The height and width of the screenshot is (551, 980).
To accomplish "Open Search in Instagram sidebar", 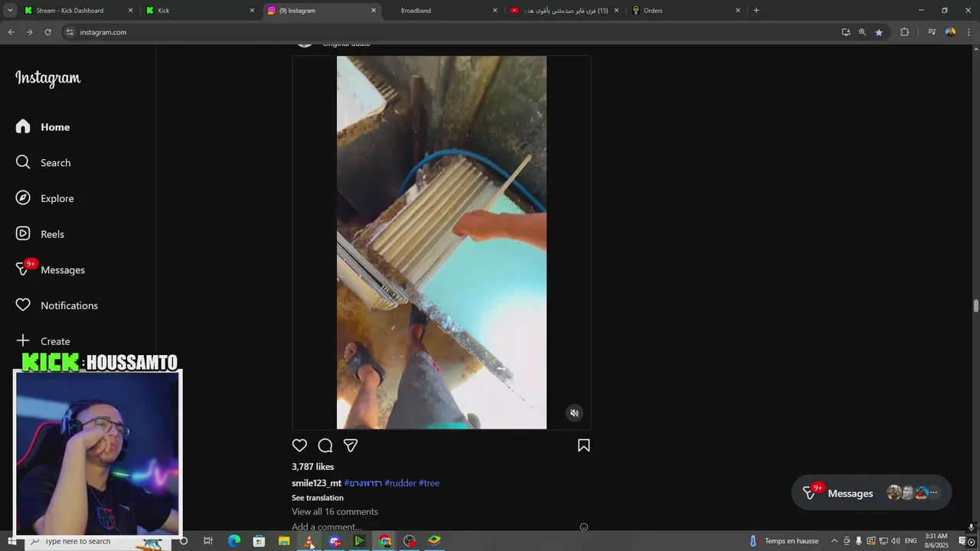I will click(x=44, y=162).
